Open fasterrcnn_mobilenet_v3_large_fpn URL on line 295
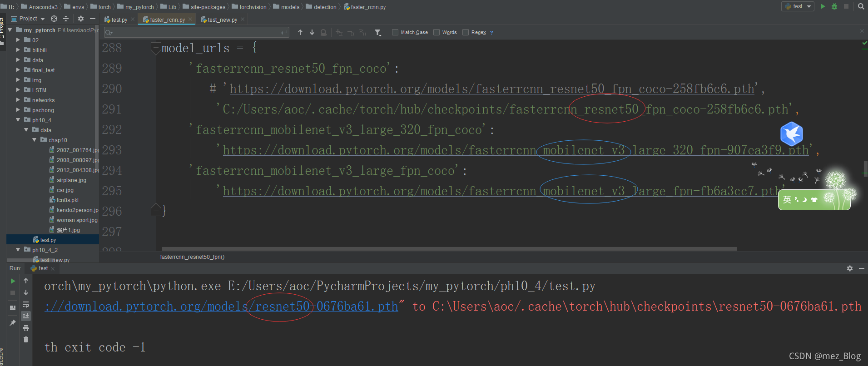The height and width of the screenshot is (366, 868). pyautogui.click(x=501, y=191)
